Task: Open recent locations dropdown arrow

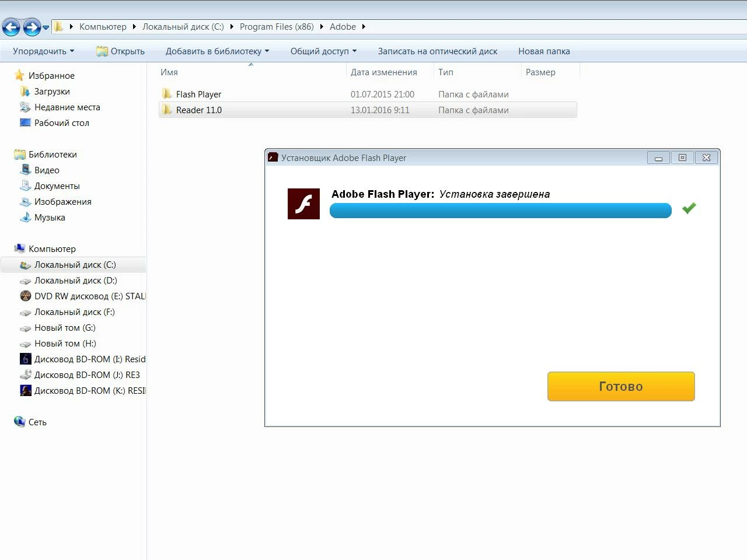Action: tap(46, 27)
